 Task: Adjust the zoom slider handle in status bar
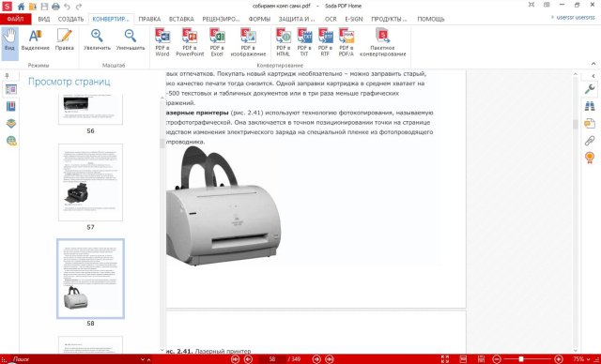(x=521, y=359)
